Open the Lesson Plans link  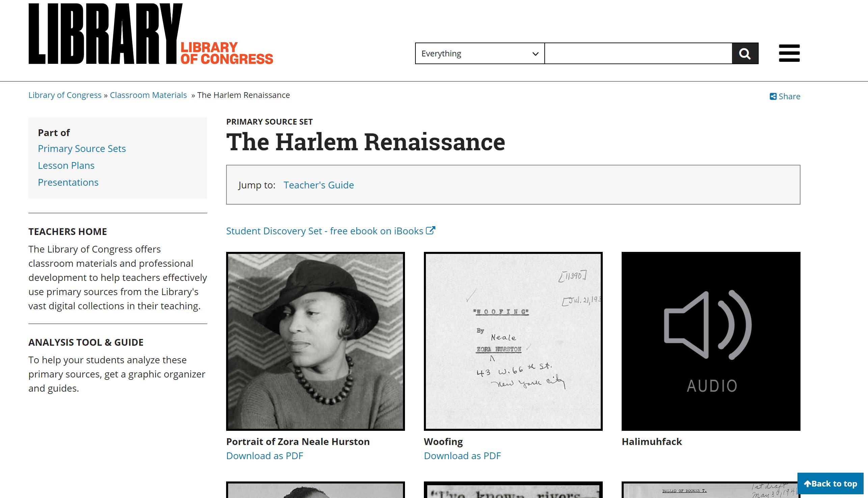(66, 165)
